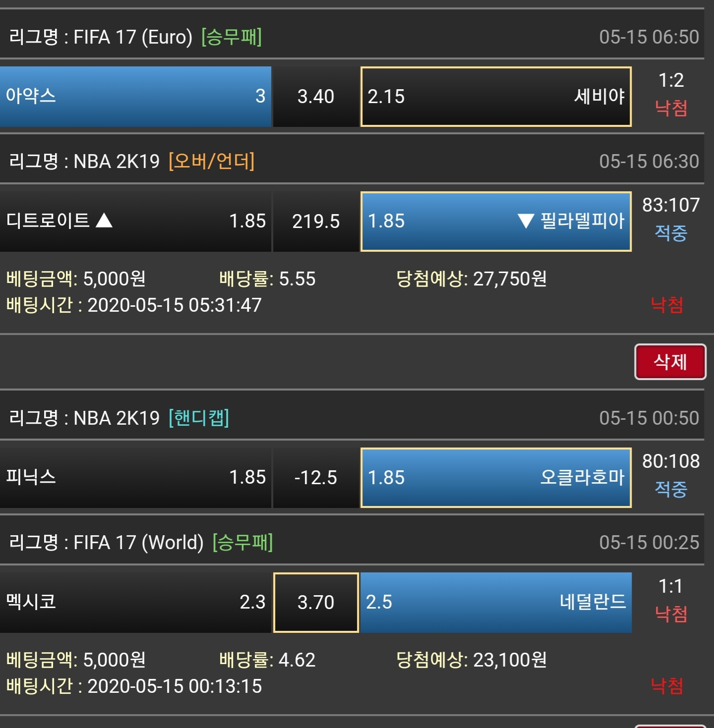Viewport: 714px width, 728px height.
Task: Click the 80:108 score result
Action: coord(671,461)
